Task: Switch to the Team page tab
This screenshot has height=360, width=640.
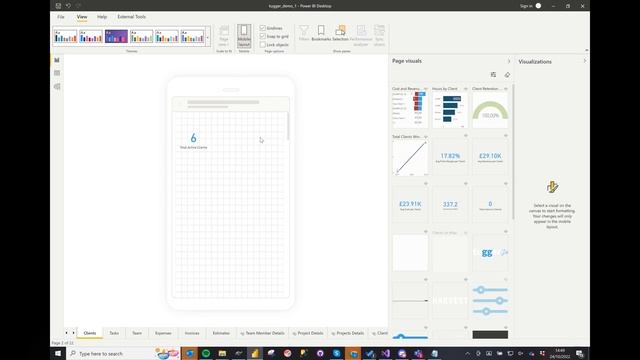Action: click(137, 333)
